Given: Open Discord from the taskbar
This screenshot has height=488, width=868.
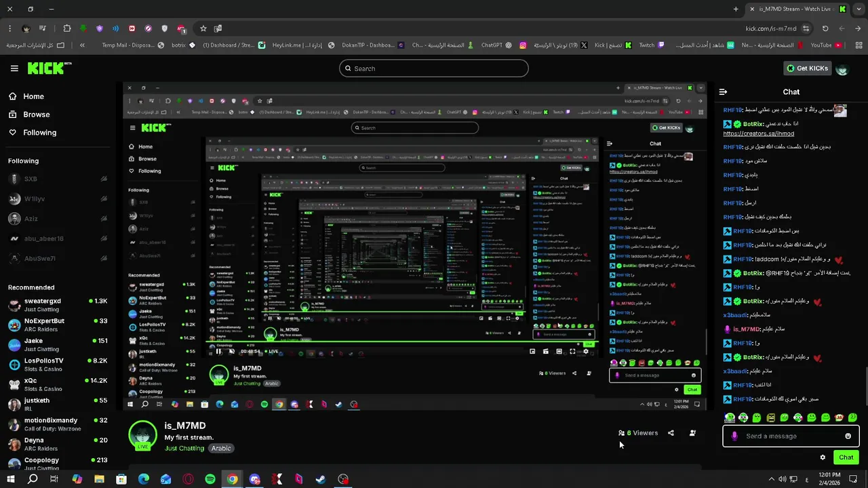Looking at the screenshot, I should pos(254,479).
